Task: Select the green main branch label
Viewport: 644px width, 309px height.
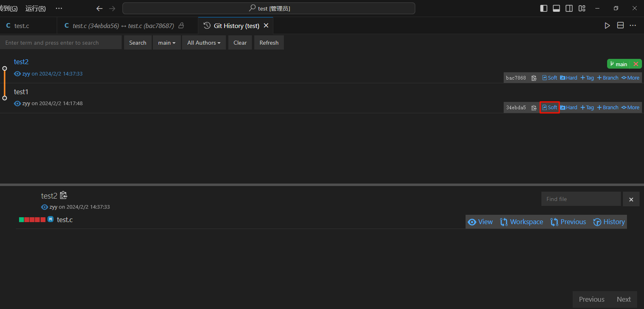Action: click(619, 64)
